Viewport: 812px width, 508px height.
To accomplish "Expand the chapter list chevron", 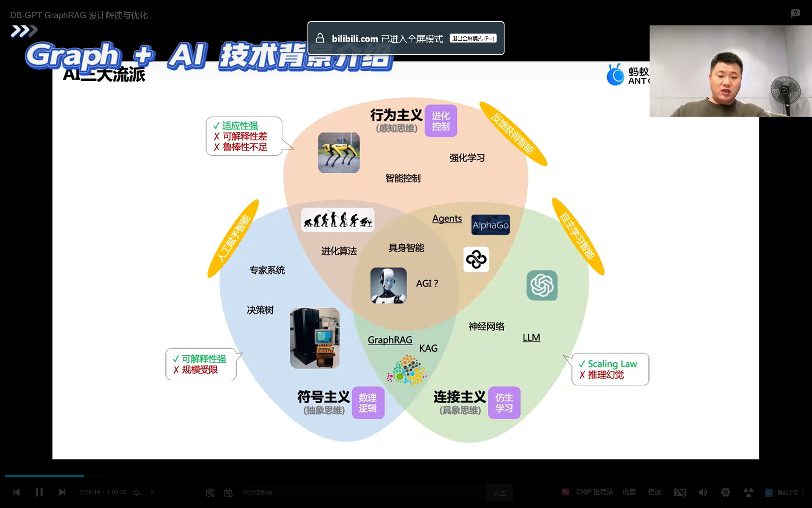I will 152,492.
